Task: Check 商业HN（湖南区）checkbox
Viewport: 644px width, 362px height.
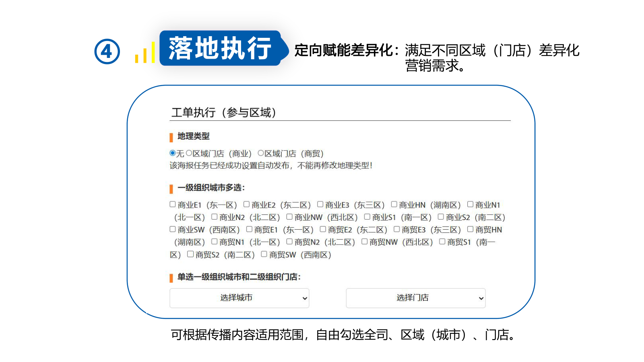Action: click(394, 204)
